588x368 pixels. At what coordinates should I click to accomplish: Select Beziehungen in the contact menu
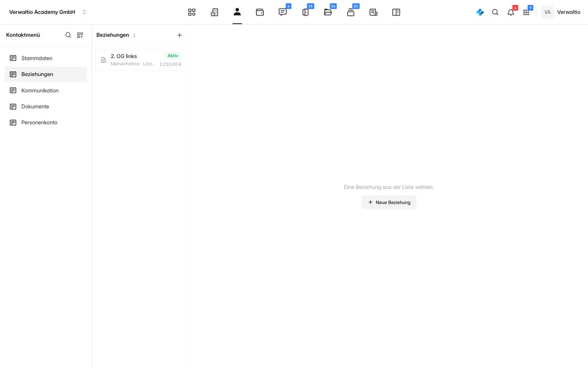click(x=46, y=74)
